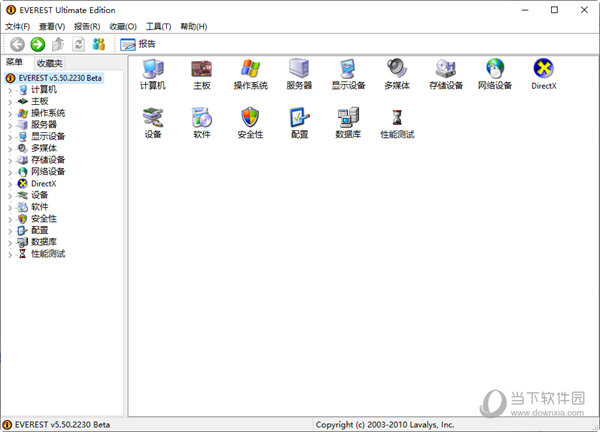Select 性能测试 in the tree

[x=48, y=254]
